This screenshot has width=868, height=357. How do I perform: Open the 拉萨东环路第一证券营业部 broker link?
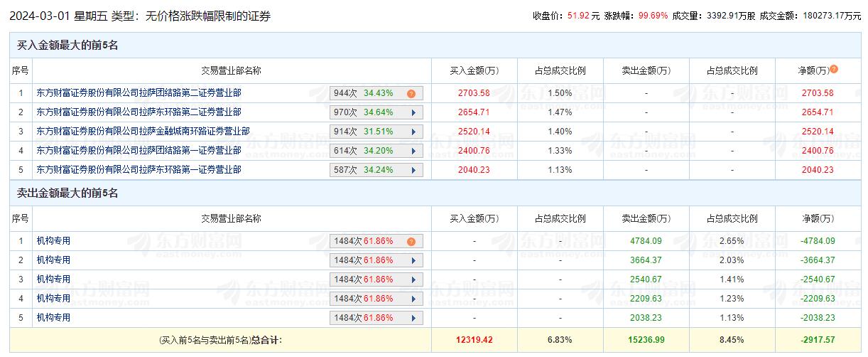pyautogui.click(x=139, y=170)
